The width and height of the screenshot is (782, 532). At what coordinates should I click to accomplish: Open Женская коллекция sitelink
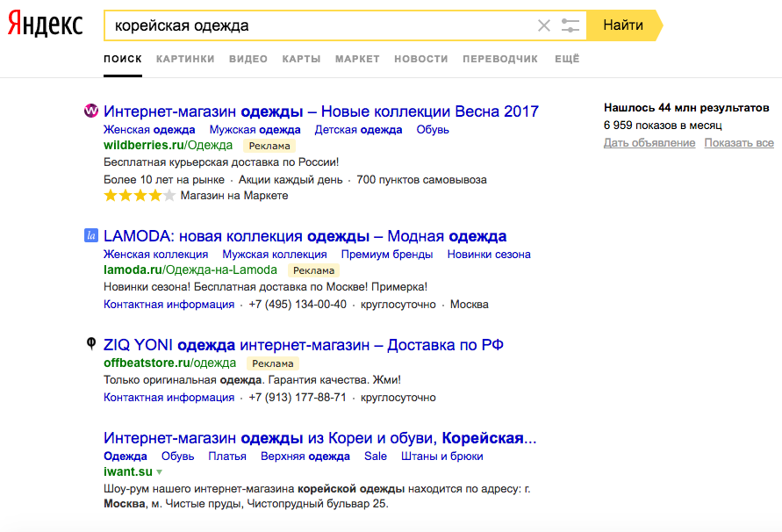tap(155, 255)
